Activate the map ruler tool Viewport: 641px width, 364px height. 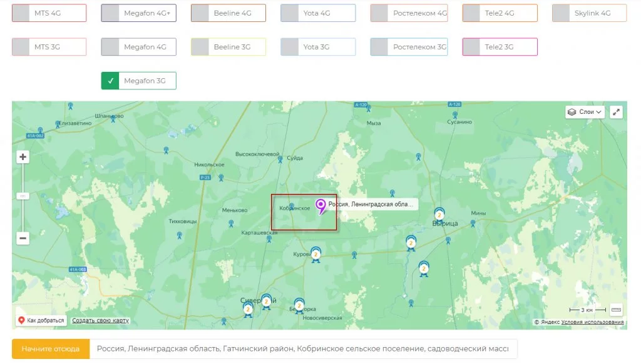point(616,310)
